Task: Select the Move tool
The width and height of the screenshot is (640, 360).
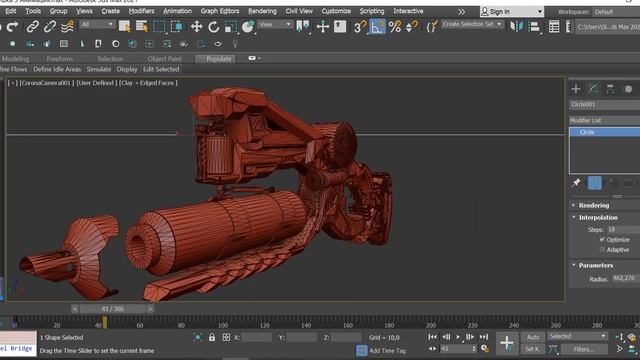Action: click(x=196, y=27)
